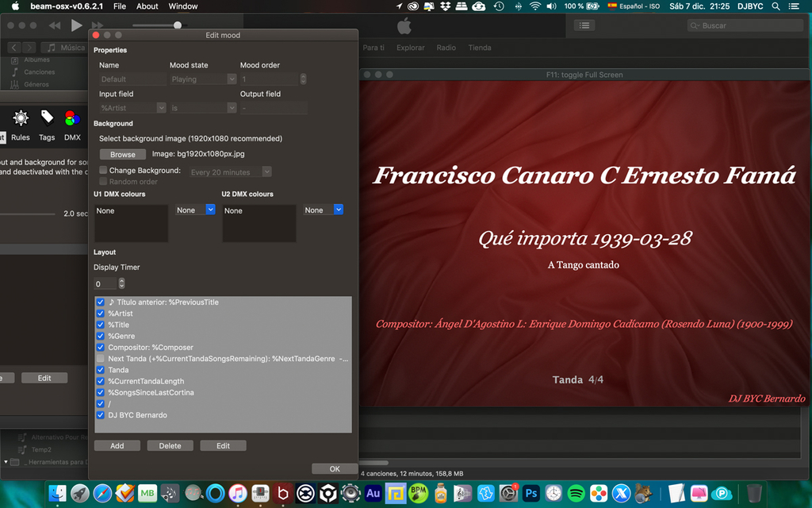Enable the Change Background checkbox
This screenshot has height=508, width=812.
[103, 171]
